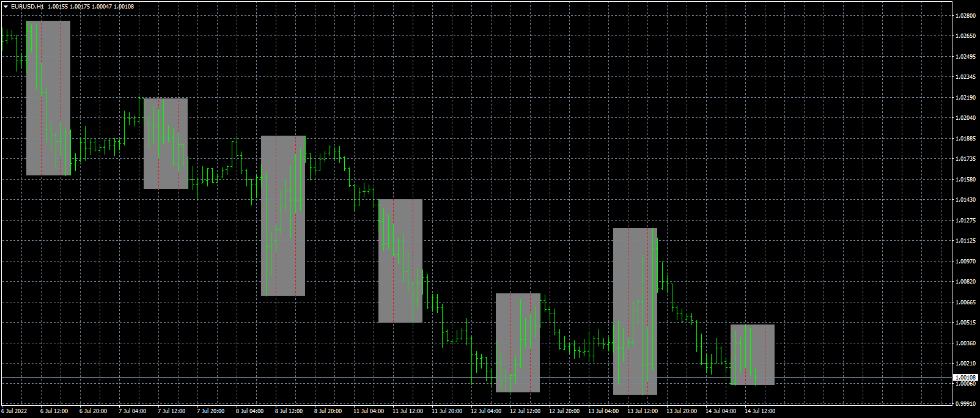Click the 1.00360 price scale label
The width and height of the screenshot is (980, 418).
(966, 343)
